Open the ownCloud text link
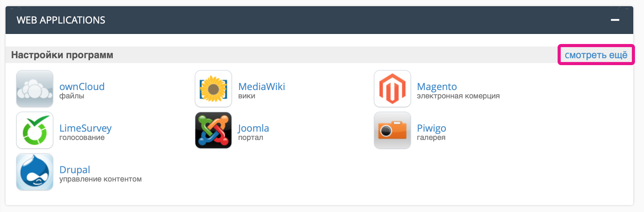 [x=82, y=87]
